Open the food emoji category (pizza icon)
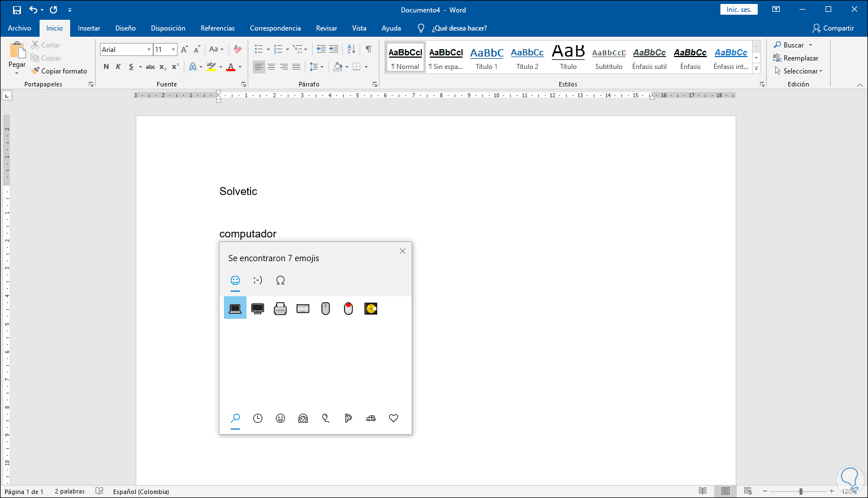The image size is (868, 498). pyautogui.click(x=348, y=418)
